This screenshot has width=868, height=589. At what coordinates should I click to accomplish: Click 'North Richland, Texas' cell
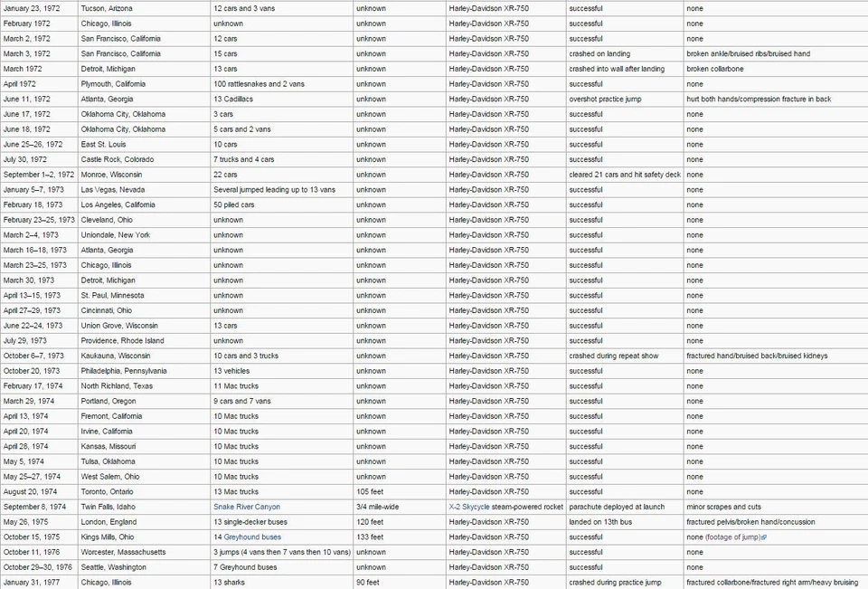[x=144, y=386]
